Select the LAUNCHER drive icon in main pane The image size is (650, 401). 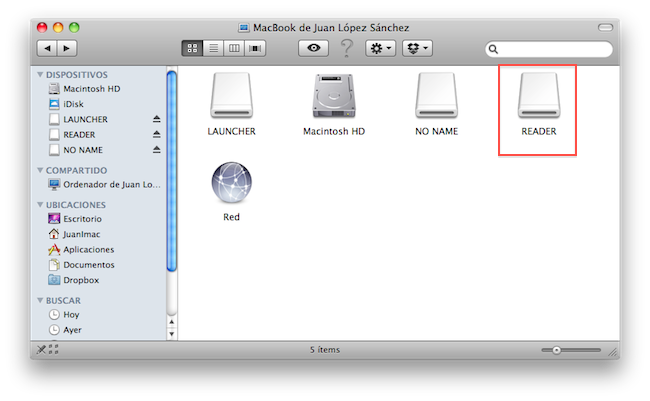click(231, 95)
